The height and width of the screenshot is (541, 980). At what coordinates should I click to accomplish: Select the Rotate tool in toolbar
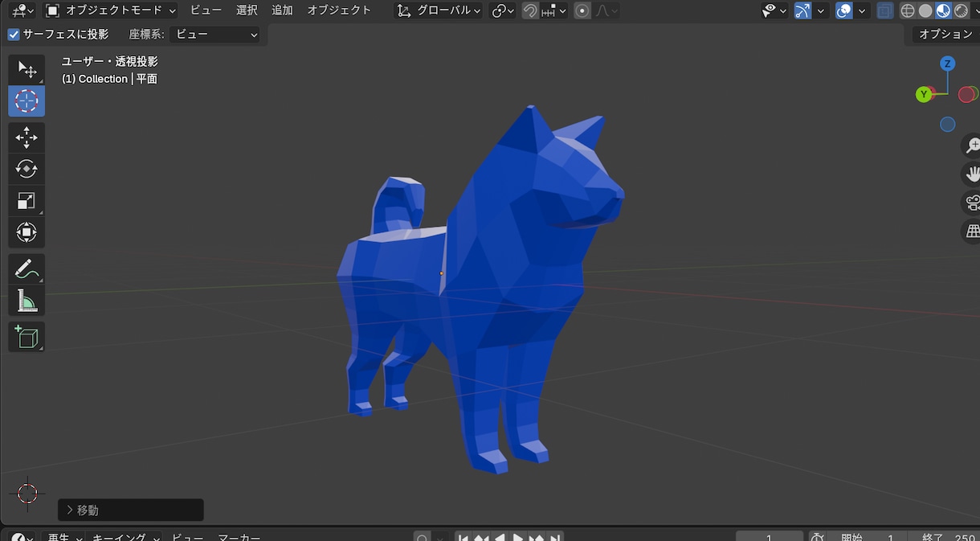(27, 169)
